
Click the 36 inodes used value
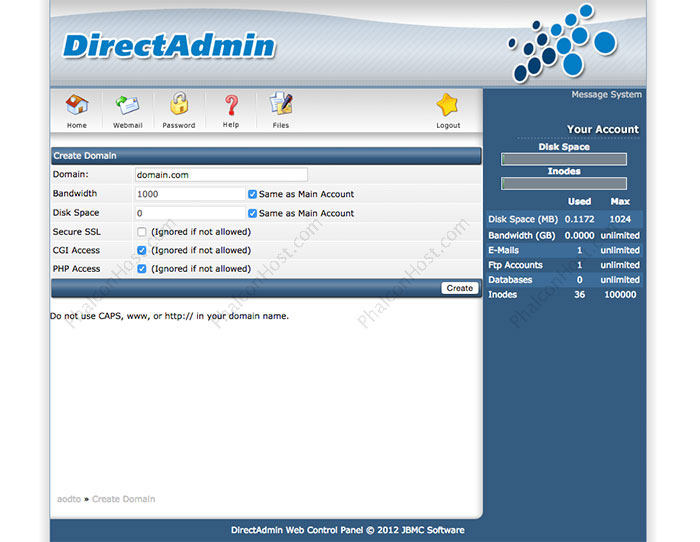[x=579, y=295]
